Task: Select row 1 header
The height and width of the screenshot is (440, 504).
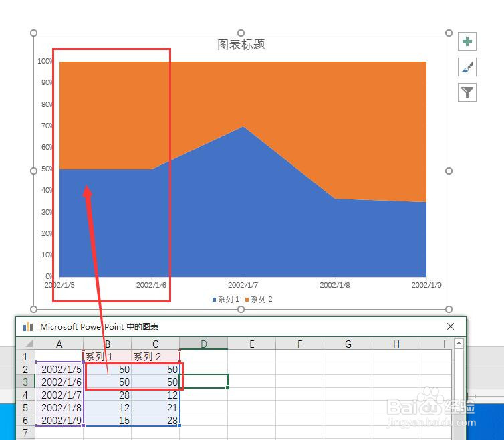Action: (x=25, y=356)
